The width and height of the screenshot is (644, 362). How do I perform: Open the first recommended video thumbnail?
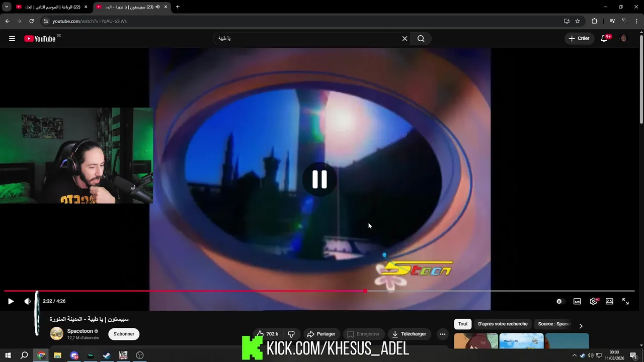click(x=476, y=341)
